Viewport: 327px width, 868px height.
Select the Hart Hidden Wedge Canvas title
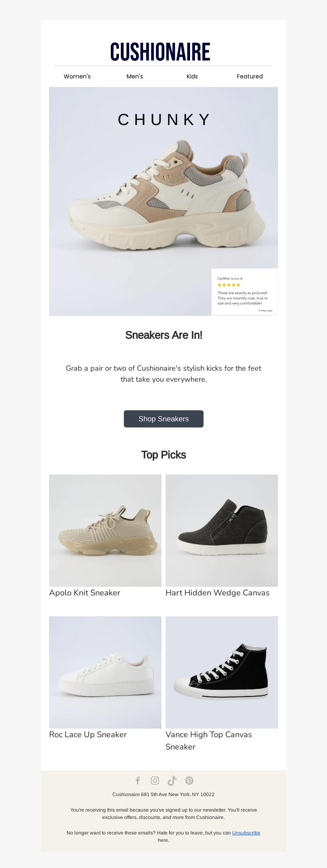[x=217, y=593]
